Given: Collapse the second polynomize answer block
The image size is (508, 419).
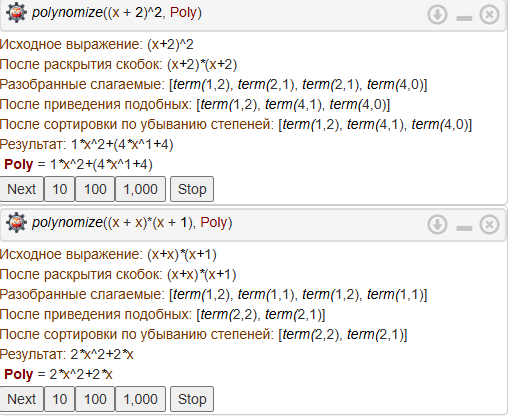Looking at the screenshot, I should point(464,228).
